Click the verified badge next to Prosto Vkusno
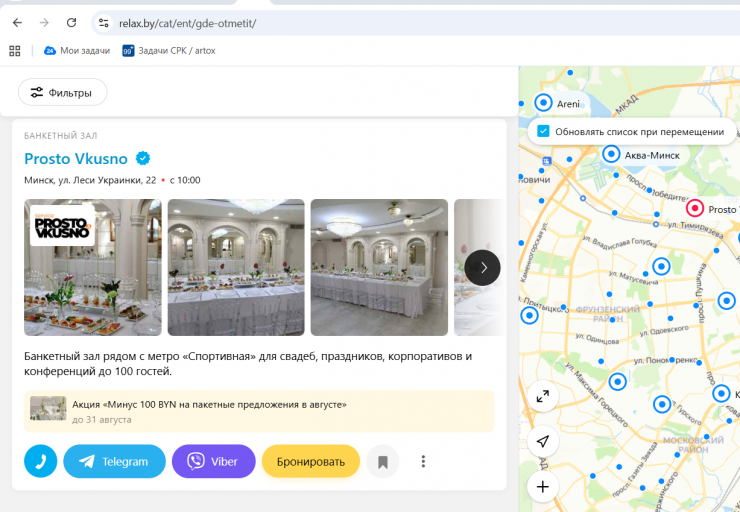Image resolution: width=740 pixels, height=512 pixels. tap(143, 158)
